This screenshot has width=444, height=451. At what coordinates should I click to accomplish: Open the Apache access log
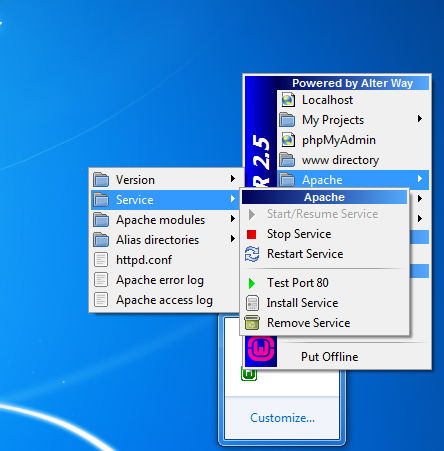click(165, 300)
